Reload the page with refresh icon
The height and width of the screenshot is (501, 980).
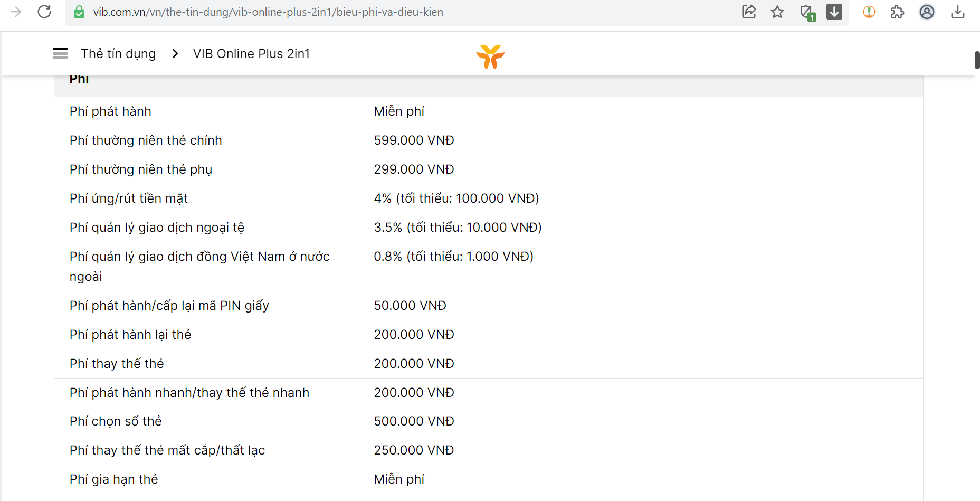click(44, 12)
